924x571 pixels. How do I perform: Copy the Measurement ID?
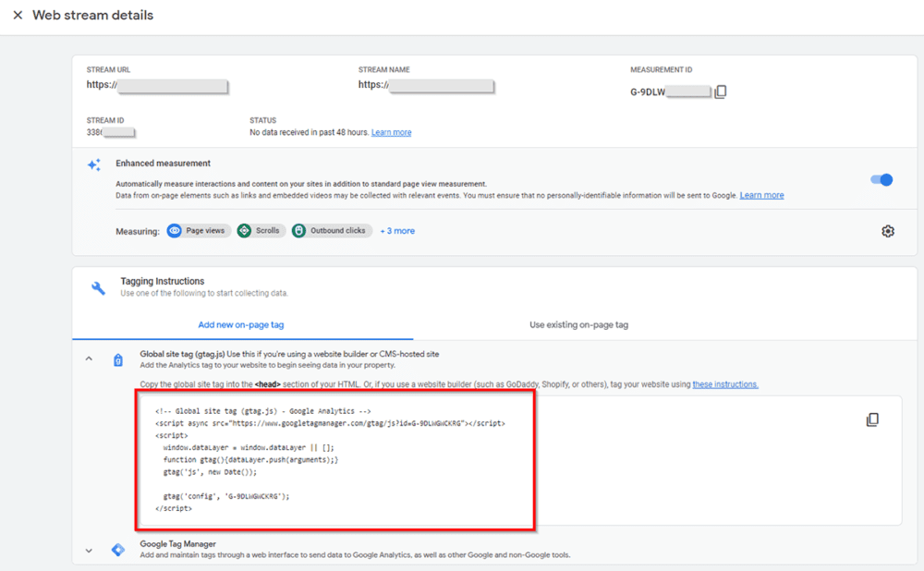[721, 91]
